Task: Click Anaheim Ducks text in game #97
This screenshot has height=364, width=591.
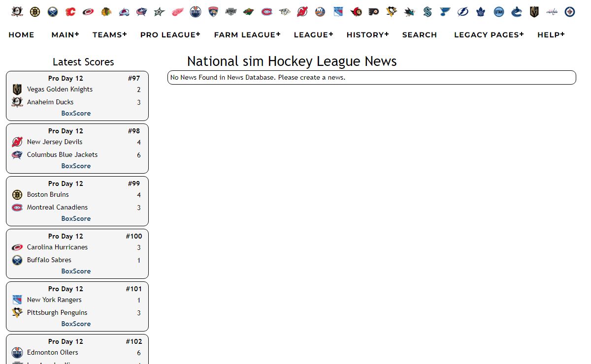Action: [x=50, y=102]
